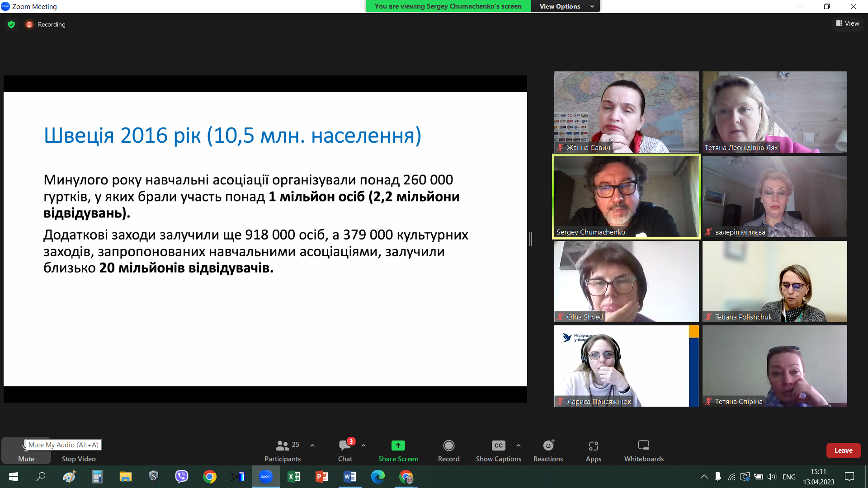The width and height of the screenshot is (868, 488).
Task: Open the Participants panel
Action: [x=283, y=450]
